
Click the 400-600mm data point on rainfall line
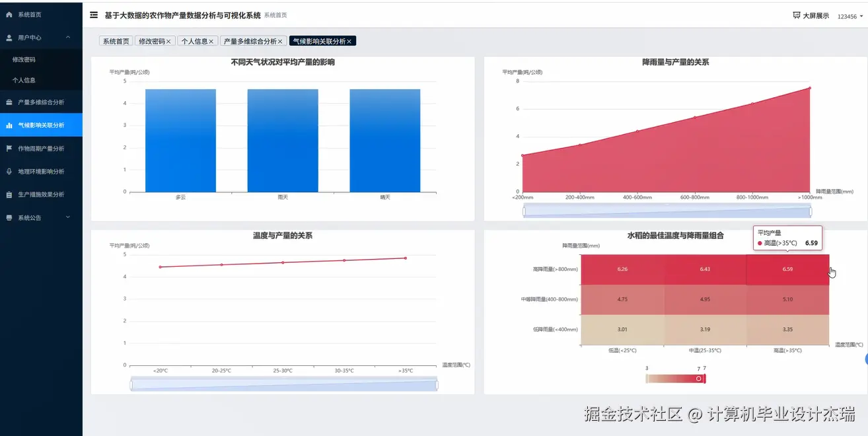(637, 131)
